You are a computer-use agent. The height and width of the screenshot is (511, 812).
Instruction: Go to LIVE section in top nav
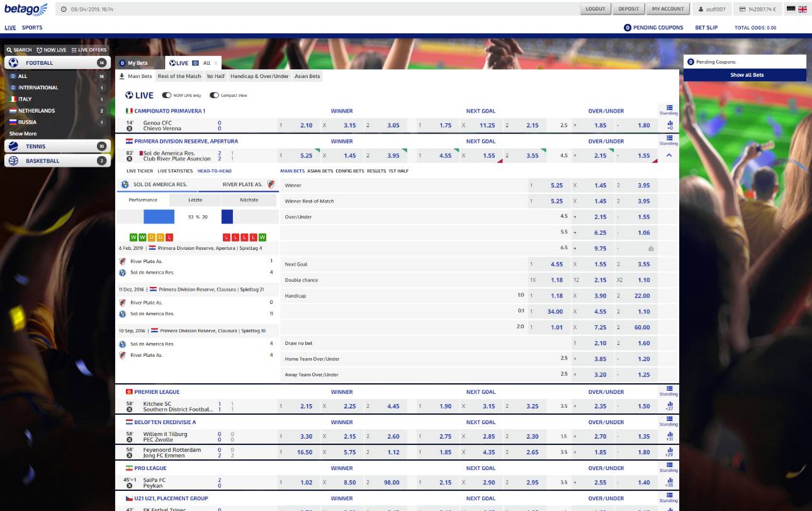(10, 28)
